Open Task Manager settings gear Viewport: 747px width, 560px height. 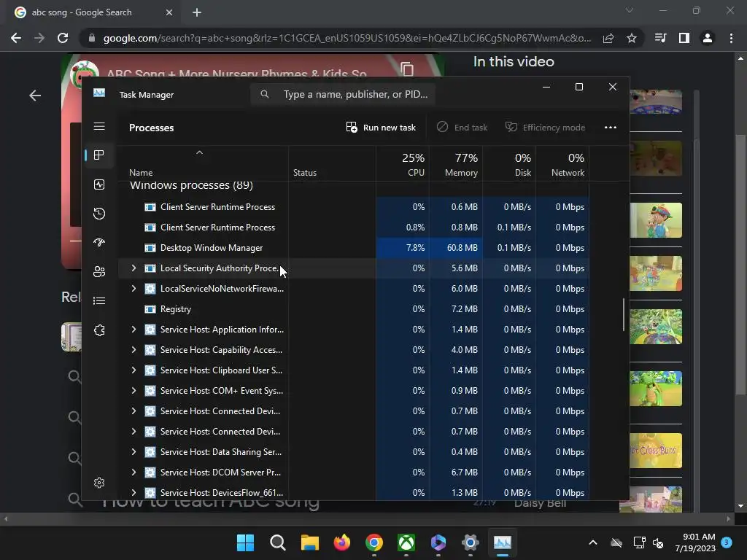(99, 483)
